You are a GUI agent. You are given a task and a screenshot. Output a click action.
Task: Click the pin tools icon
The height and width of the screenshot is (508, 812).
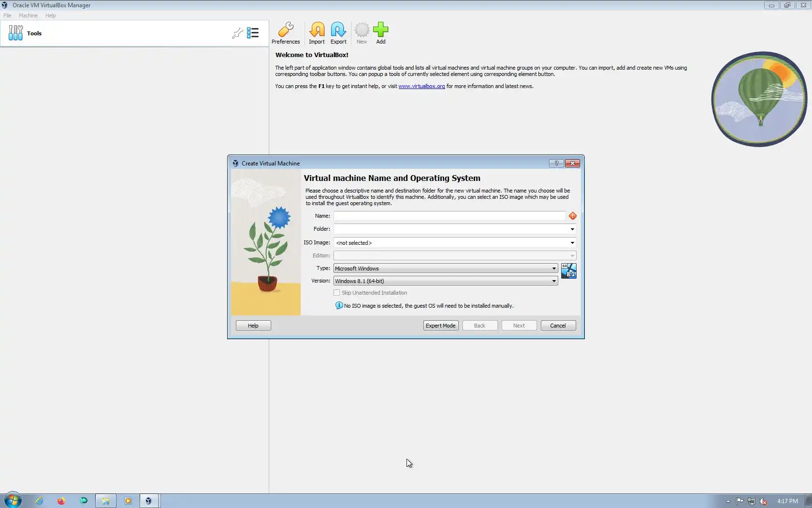tap(237, 33)
